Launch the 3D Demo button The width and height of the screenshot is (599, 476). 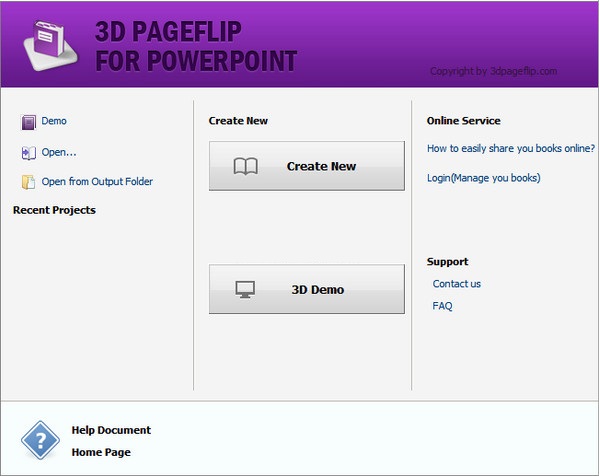pyautogui.click(x=307, y=289)
